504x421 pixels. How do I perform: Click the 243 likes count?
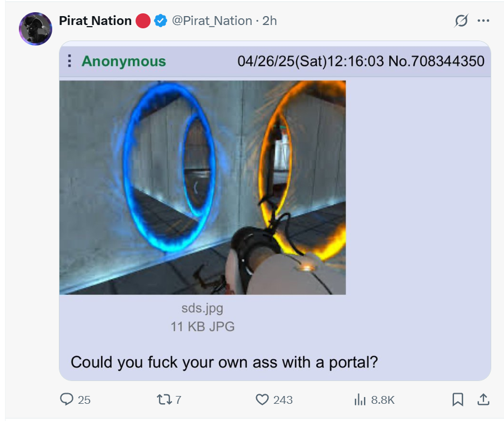point(283,400)
